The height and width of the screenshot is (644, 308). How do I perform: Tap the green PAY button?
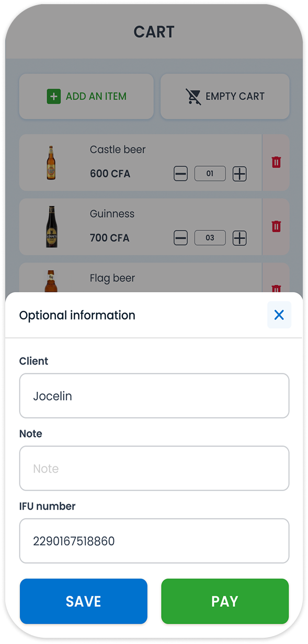point(225,601)
